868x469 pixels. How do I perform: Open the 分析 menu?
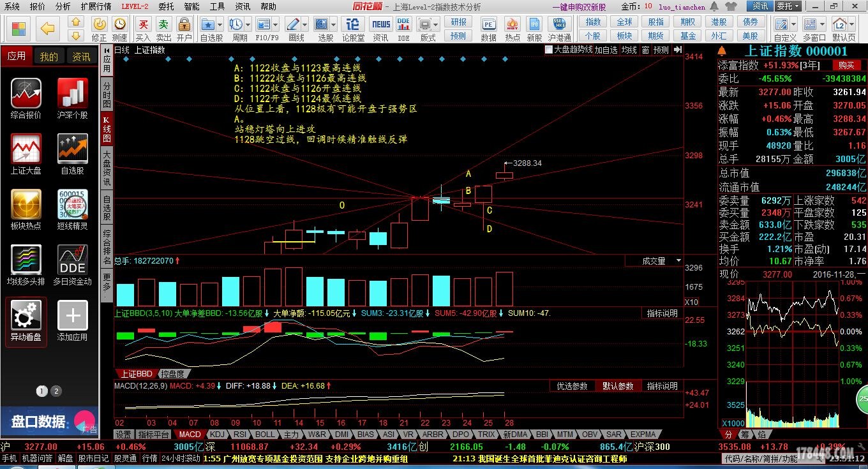pyautogui.click(x=63, y=6)
